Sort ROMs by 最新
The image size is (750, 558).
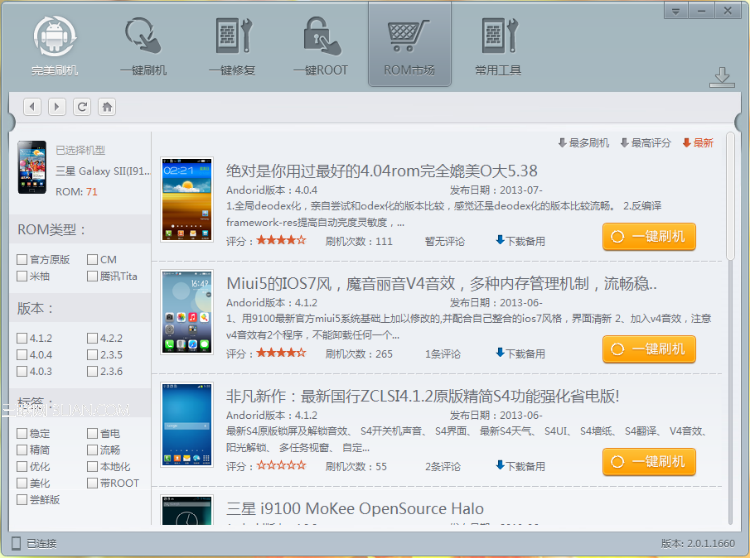click(698, 143)
